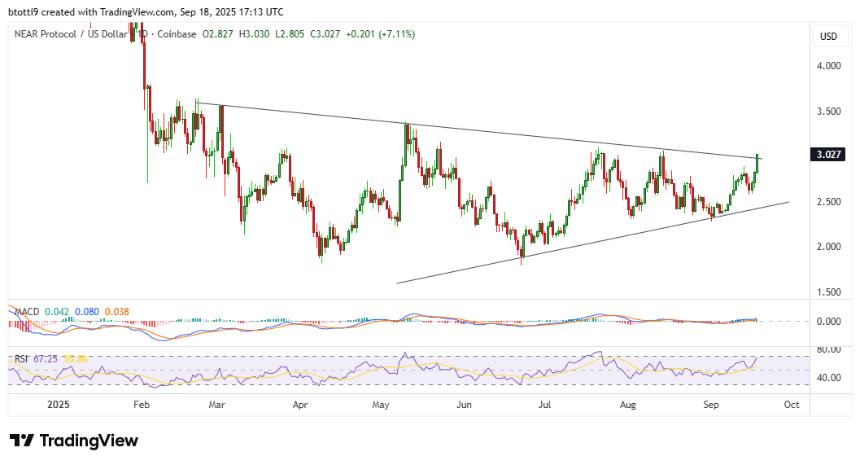Click the USD currency label box
860x465 pixels.
pos(828,37)
